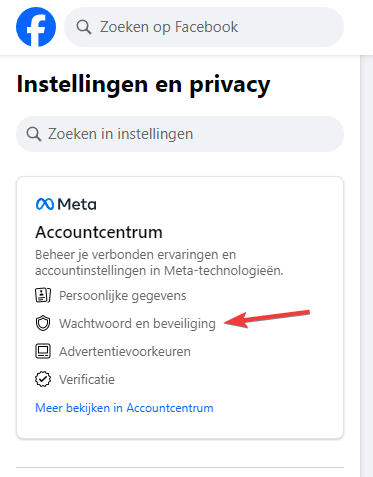Click the 'Meta' wordmark text
The image size is (373, 477).
click(77, 204)
